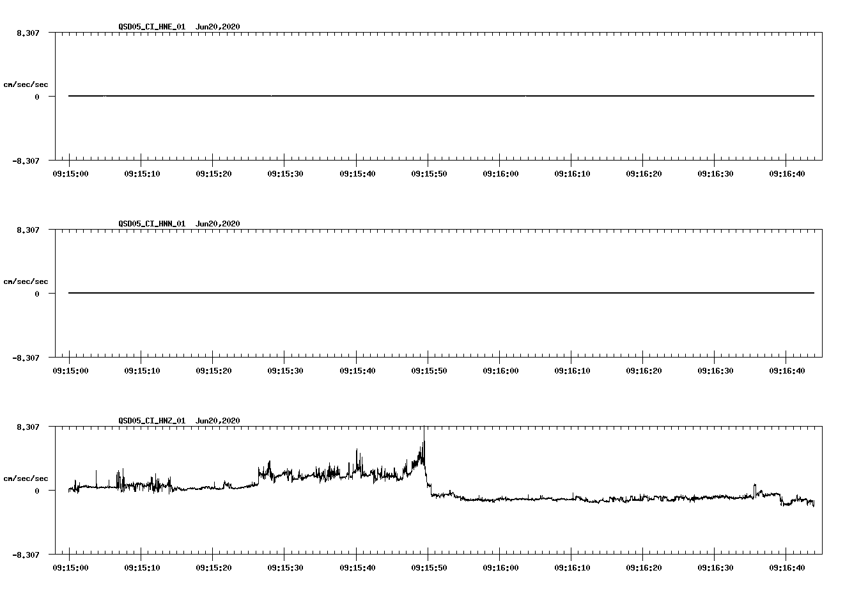868x591 pixels.
Task: Click the -8.307 lower limit of HNE plot
Action: point(26,161)
